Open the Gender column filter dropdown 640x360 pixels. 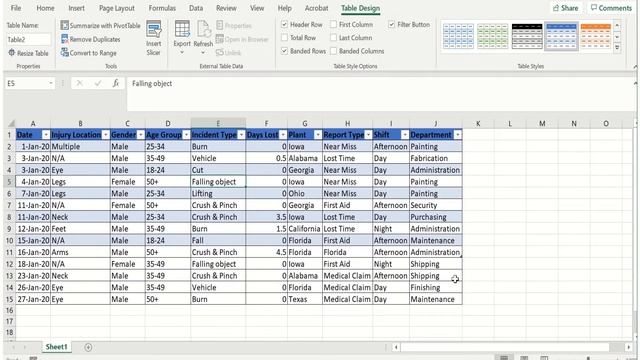[x=140, y=135]
